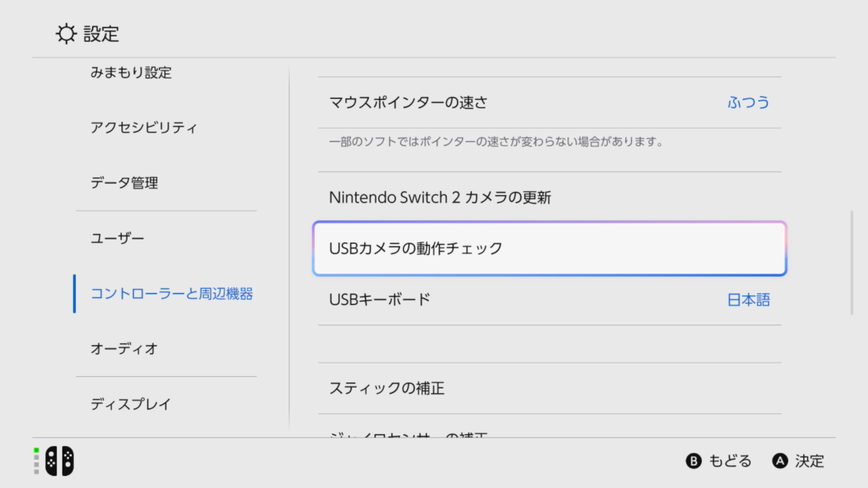868x488 pixels.
Task: Switch to ディスプレイ settings
Action: coord(131,405)
